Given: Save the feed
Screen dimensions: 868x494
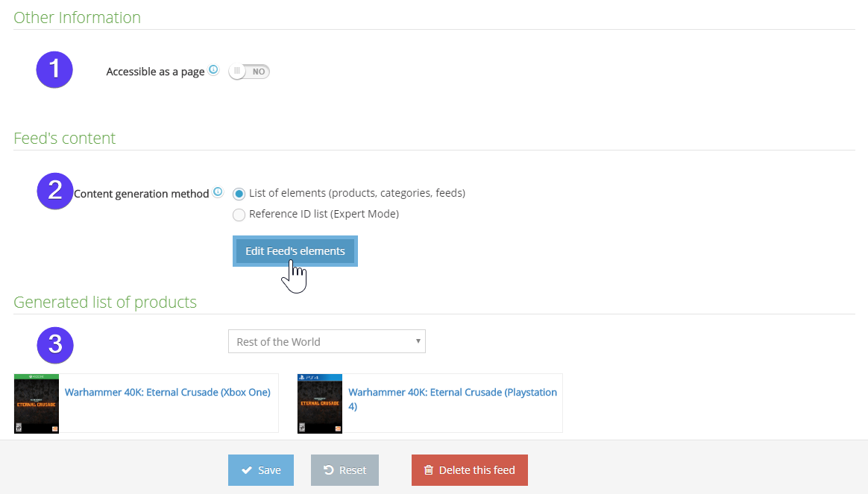Looking at the screenshot, I should (261, 470).
